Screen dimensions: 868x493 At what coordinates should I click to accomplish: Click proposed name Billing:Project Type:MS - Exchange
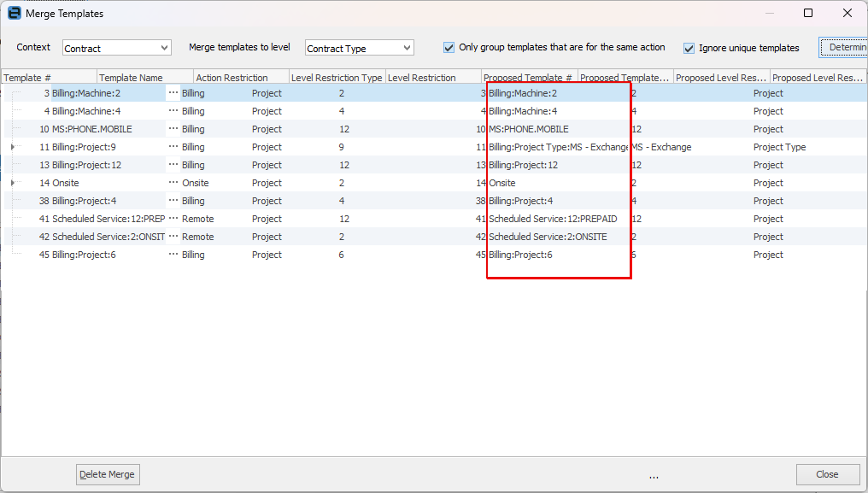coord(558,147)
